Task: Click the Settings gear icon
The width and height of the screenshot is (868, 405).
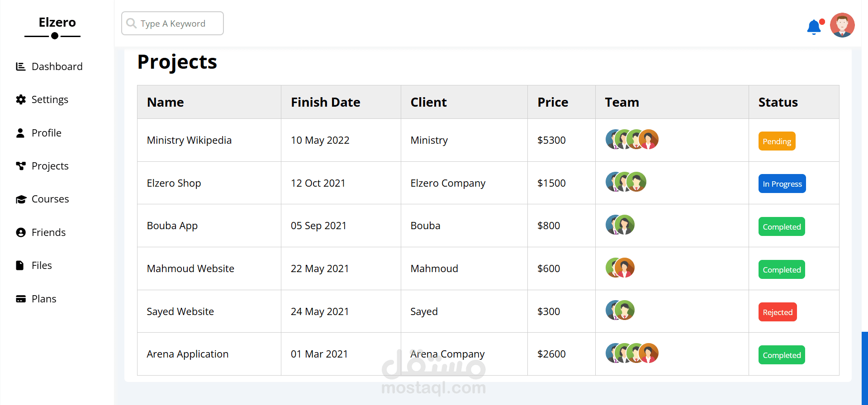Action: pos(21,100)
